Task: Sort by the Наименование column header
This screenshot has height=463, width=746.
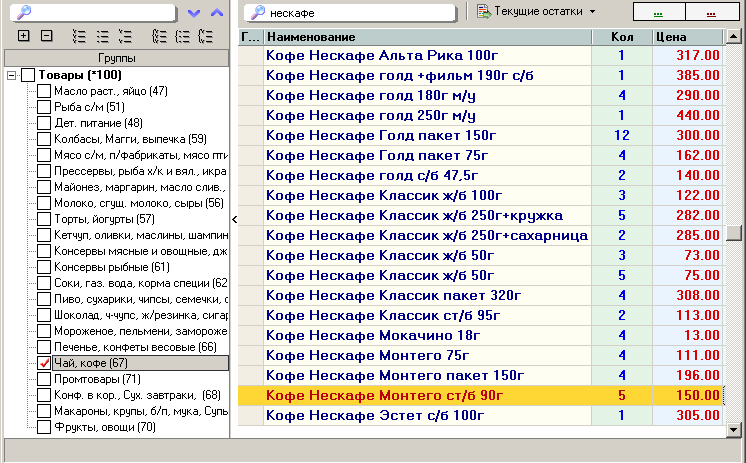Action: click(428, 37)
